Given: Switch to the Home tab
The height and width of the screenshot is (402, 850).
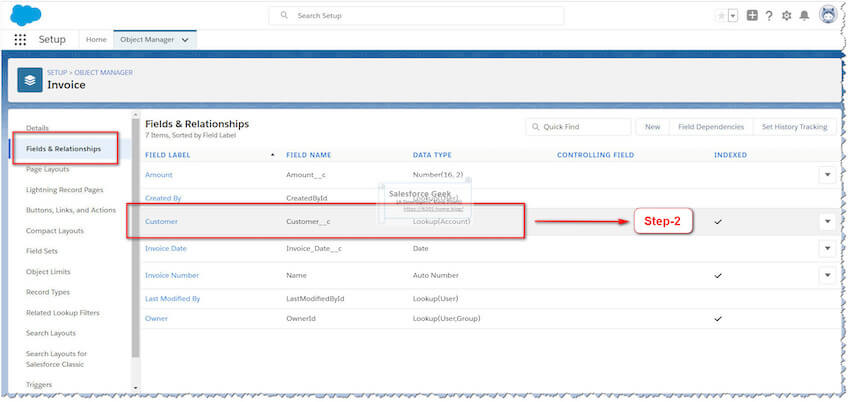Looking at the screenshot, I should pos(96,40).
